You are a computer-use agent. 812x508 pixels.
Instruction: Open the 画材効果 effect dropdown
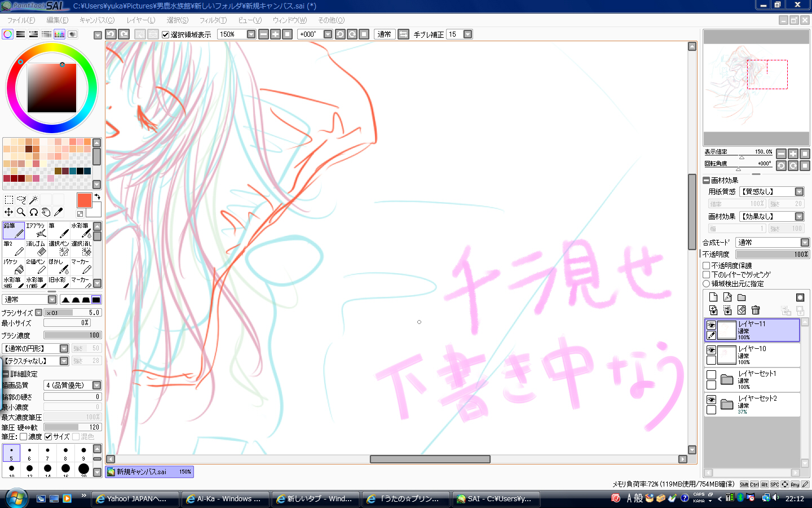tap(799, 217)
